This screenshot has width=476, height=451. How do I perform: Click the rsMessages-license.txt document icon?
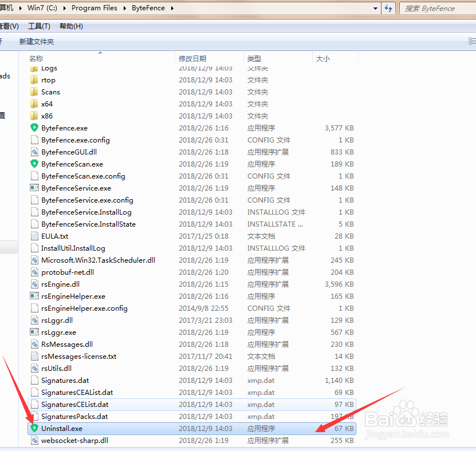coord(34,356)
